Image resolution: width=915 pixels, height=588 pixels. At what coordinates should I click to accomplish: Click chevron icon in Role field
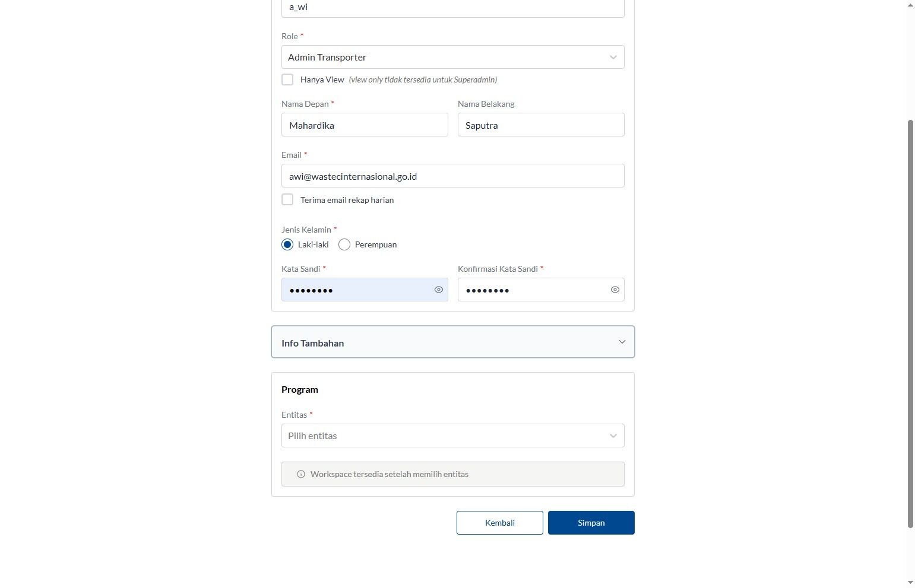(x=613, y=58)
